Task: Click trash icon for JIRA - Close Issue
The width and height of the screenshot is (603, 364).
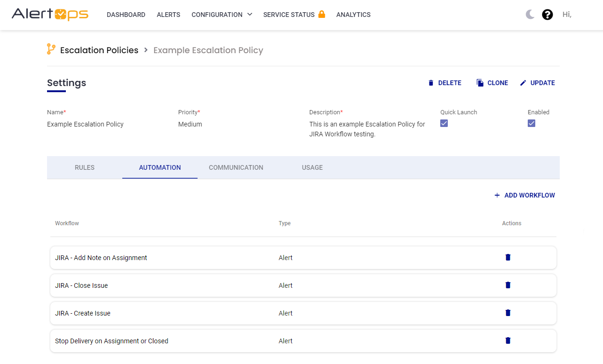Action: (508, 285)
